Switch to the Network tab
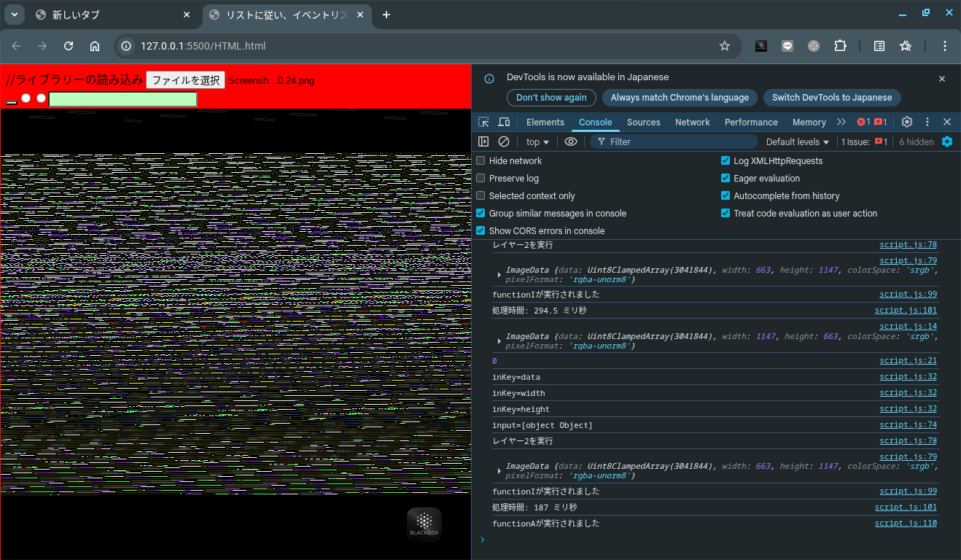Image resolution: width=961 pixels, height=560 pixels. pyautogui.click(x=691, y=122)
